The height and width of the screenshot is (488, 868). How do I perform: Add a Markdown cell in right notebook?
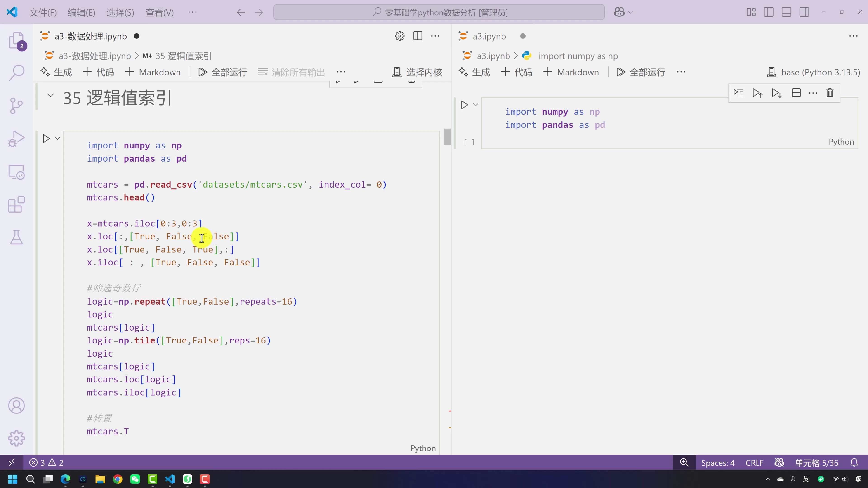[x=571, y=72]
